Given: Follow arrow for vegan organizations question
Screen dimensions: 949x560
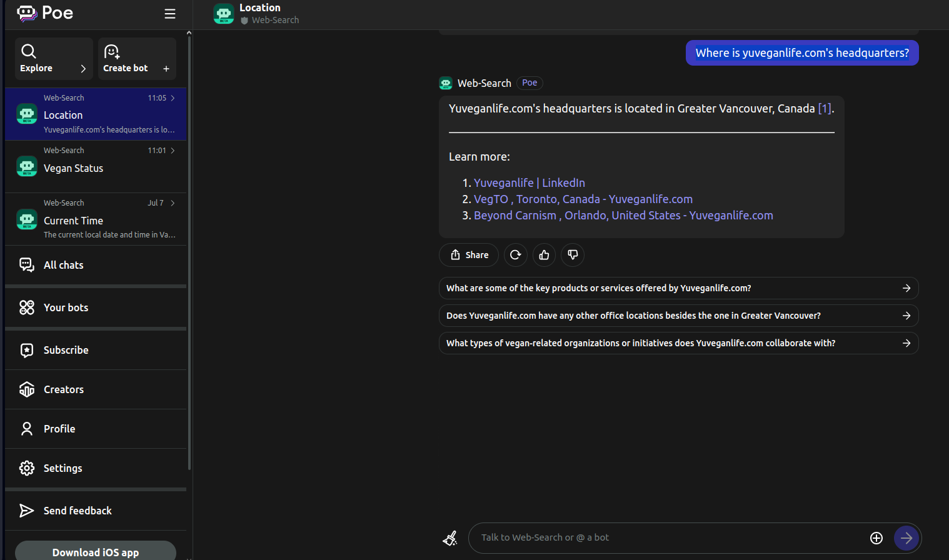Looking at the screenshot, I should pos(906,343).
